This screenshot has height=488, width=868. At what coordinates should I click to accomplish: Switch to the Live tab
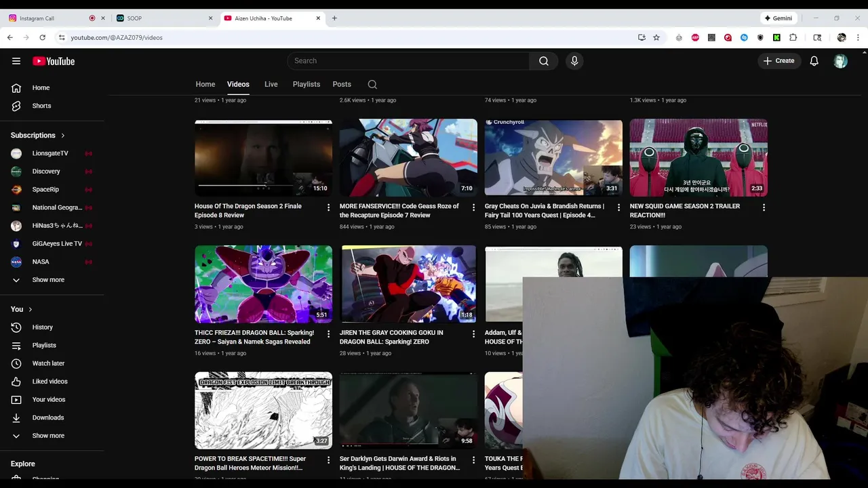pos(271,84)
